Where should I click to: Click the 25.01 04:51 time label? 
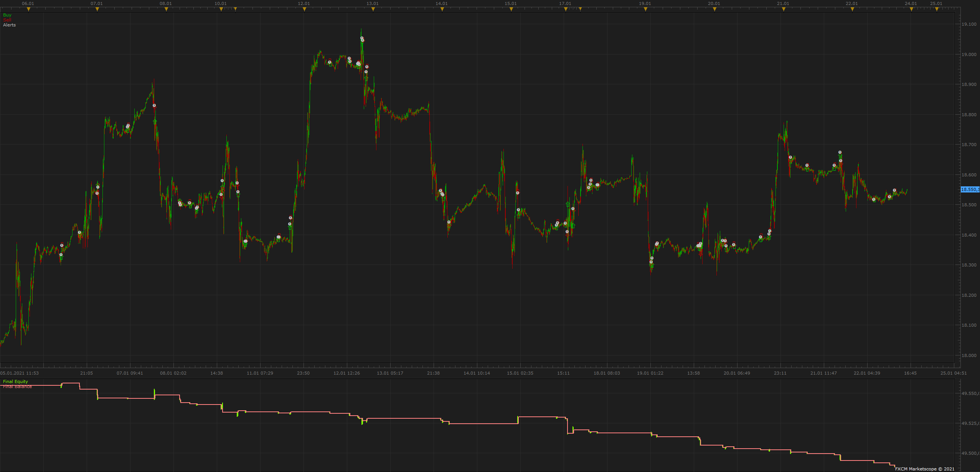click(954, 373)
